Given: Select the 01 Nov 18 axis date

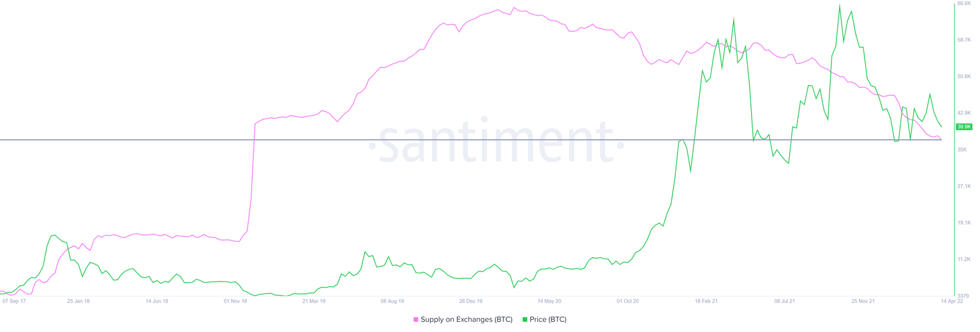Looking at the screenshot, I should coord(235,301).
